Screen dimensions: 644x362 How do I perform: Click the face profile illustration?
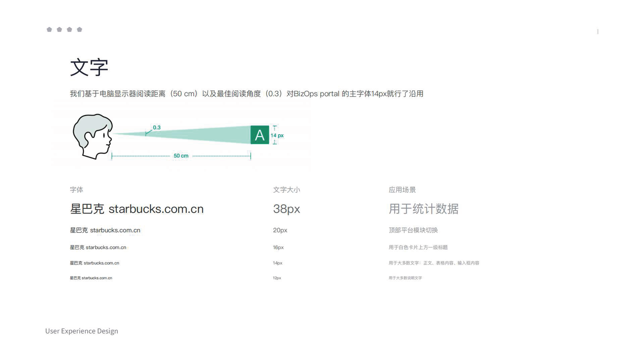93,136
